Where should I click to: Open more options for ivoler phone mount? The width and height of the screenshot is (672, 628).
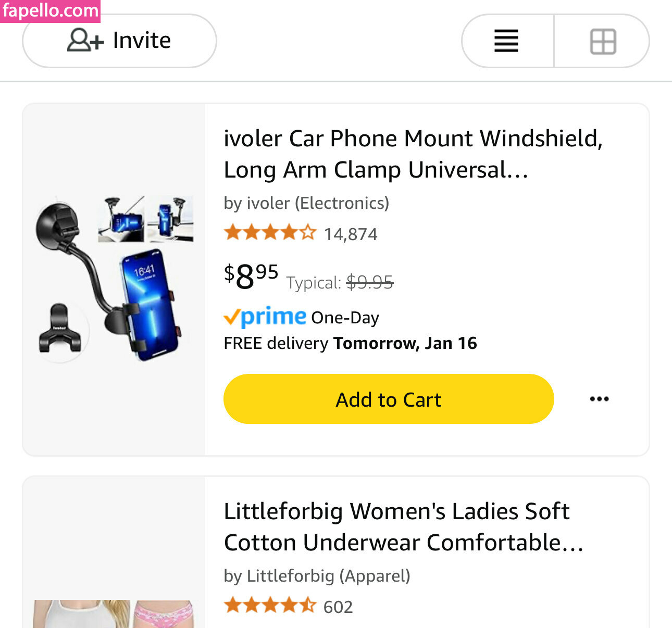[599, 399]
